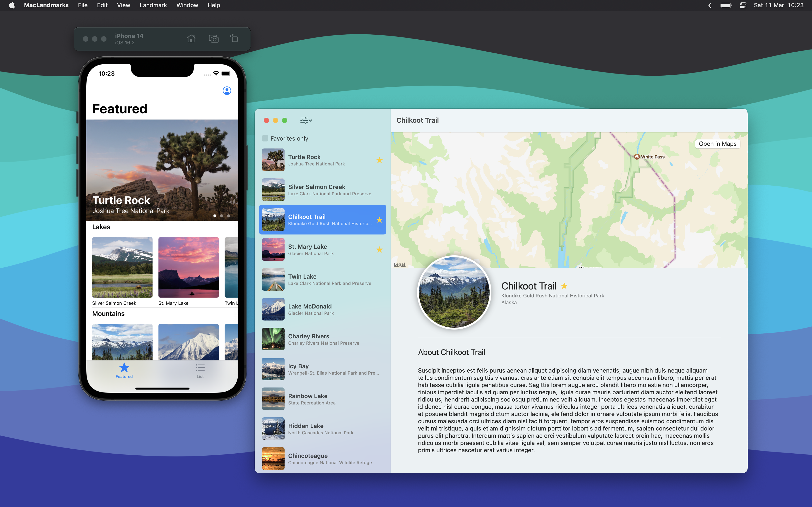Click the White Pass map marker

(x=636, y=157)
